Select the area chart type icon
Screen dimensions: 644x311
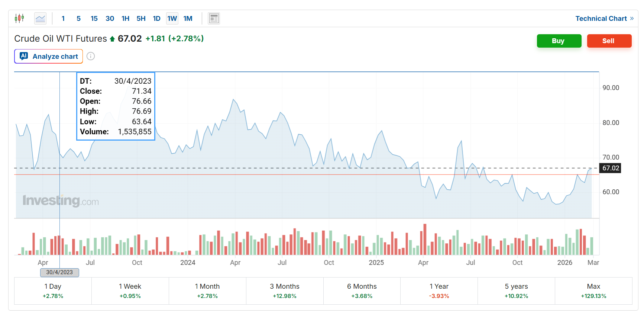pos(40,18)
